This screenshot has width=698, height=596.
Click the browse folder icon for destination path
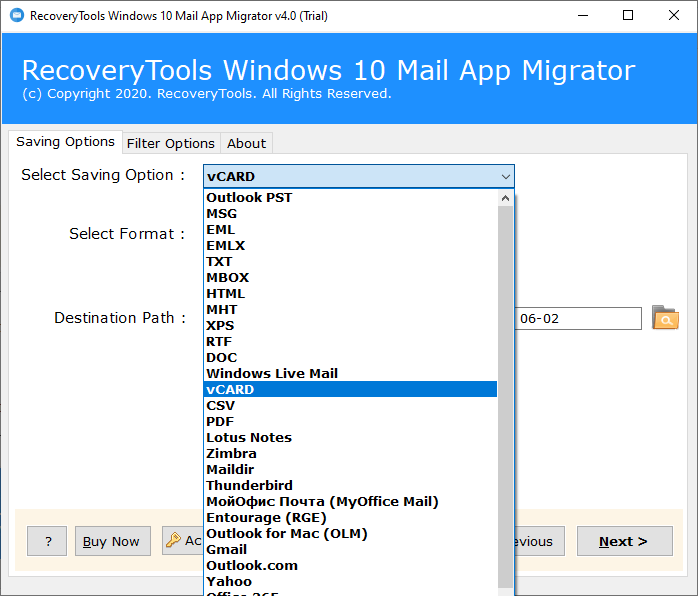[x=665, y=318]
